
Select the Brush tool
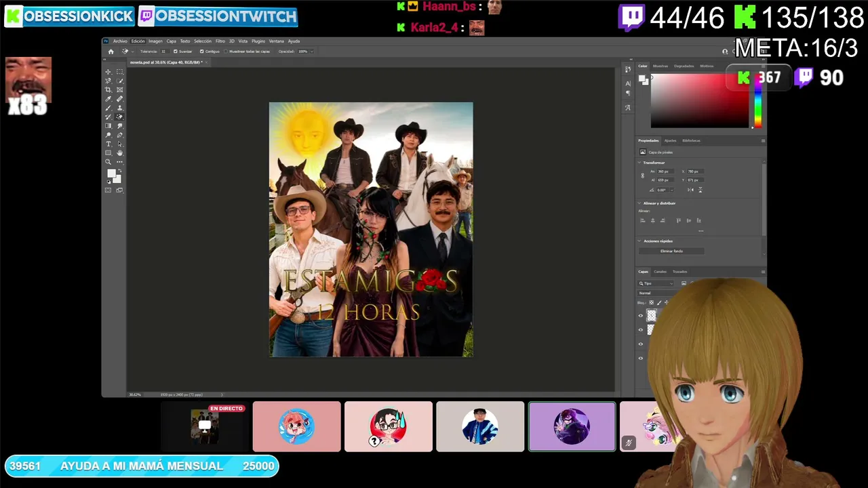coord(108,108)
